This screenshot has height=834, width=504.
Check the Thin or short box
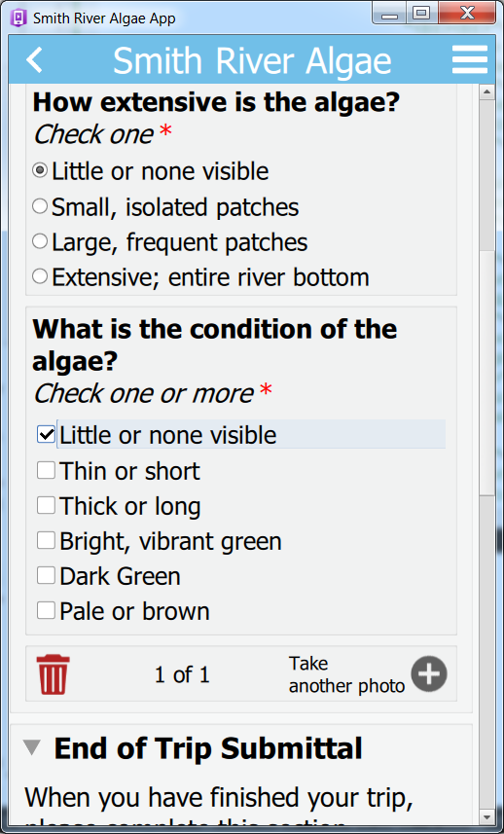47,470
